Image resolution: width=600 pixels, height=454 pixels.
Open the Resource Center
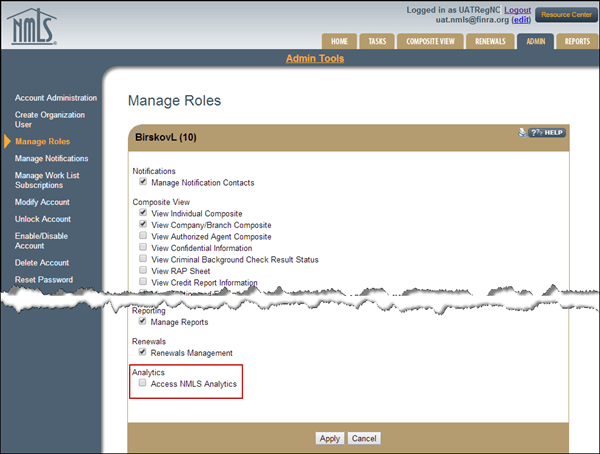coord(566,15)
